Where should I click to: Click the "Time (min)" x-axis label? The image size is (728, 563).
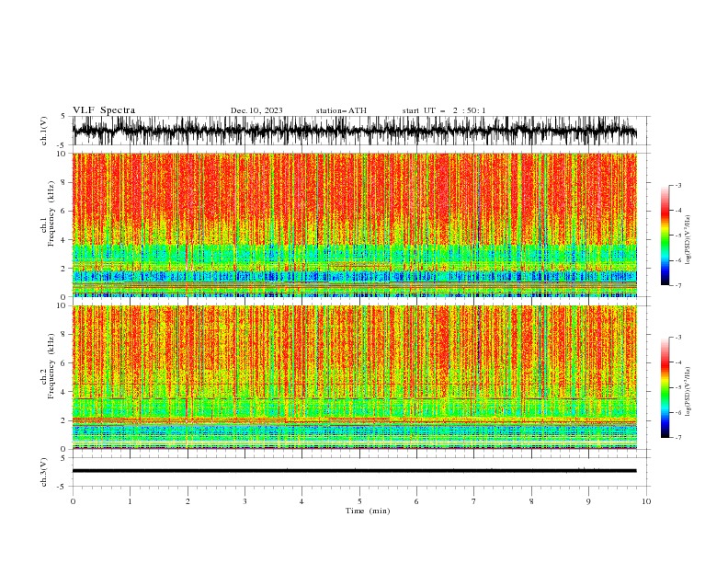368,511
